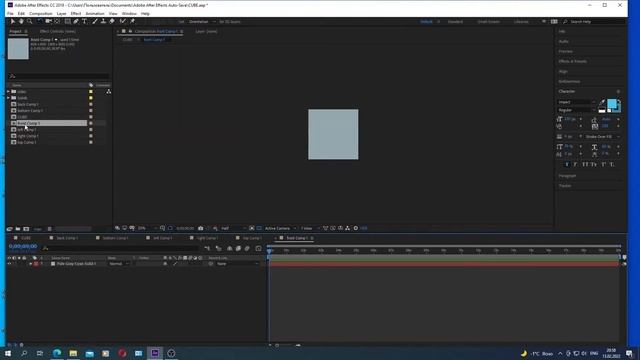Toggle All Caps in Character panel
Screen dimensions: 640x360
(585, 164)
